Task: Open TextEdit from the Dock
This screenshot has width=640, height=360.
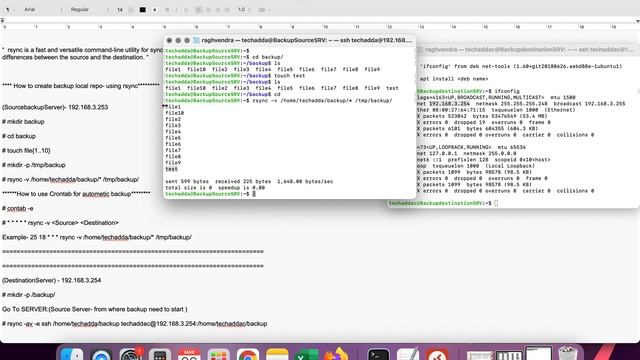Action: [x=408, y=354]
